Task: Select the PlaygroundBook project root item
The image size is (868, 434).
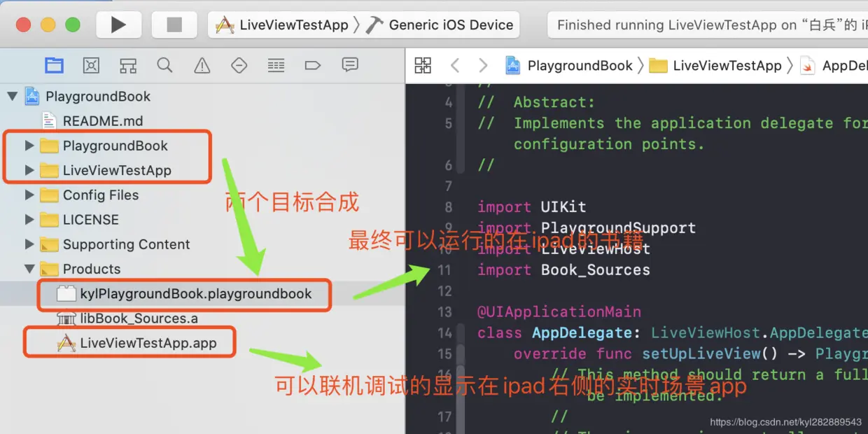Action: pyautogui.click(x=98, y=97)
